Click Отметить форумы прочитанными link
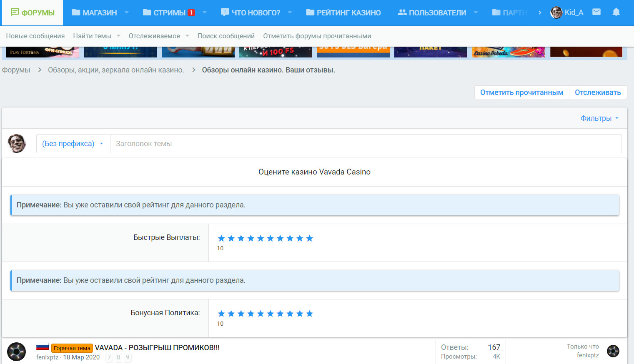The height and width of the screenshot is (364, 634). (x=317, y=36)
